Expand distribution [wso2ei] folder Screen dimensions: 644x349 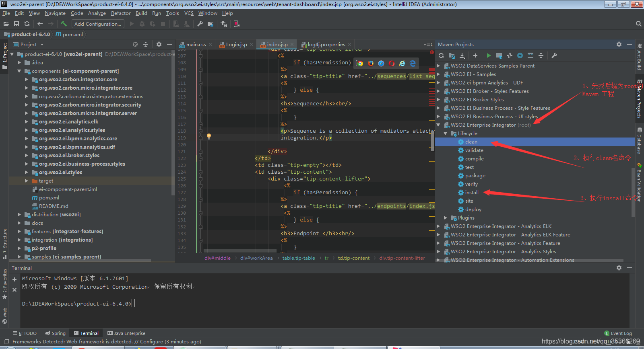(x=19, y=215)
